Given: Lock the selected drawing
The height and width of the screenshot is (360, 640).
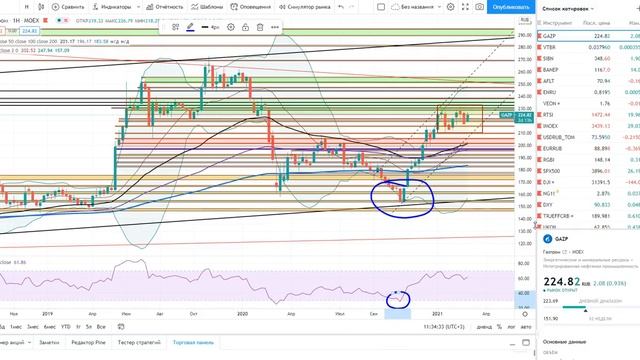Looking at the screenshot, I should [245, 27].
